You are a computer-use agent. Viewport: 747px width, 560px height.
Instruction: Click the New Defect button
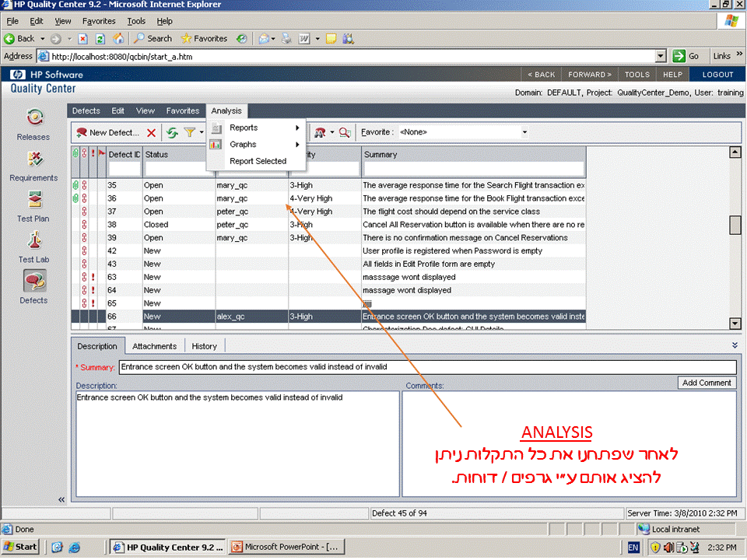tap(107, 133)
